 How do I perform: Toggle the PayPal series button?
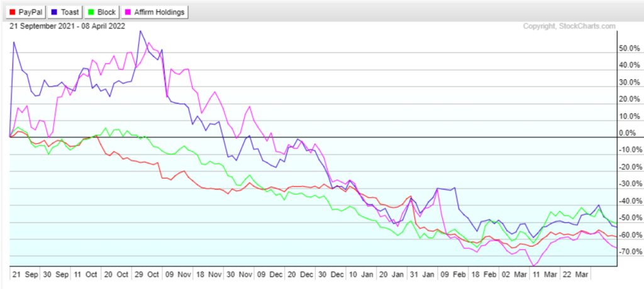coord(26,12)
